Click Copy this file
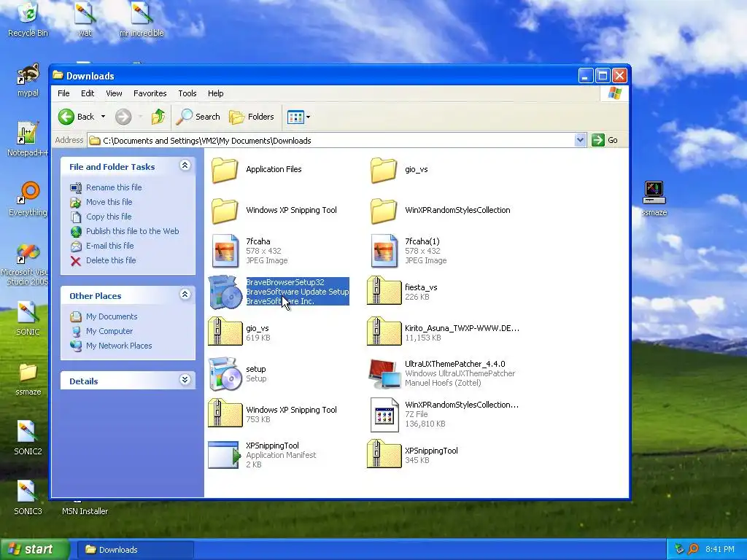This screenshot has width=747, height=560. (x=109, y=217)
